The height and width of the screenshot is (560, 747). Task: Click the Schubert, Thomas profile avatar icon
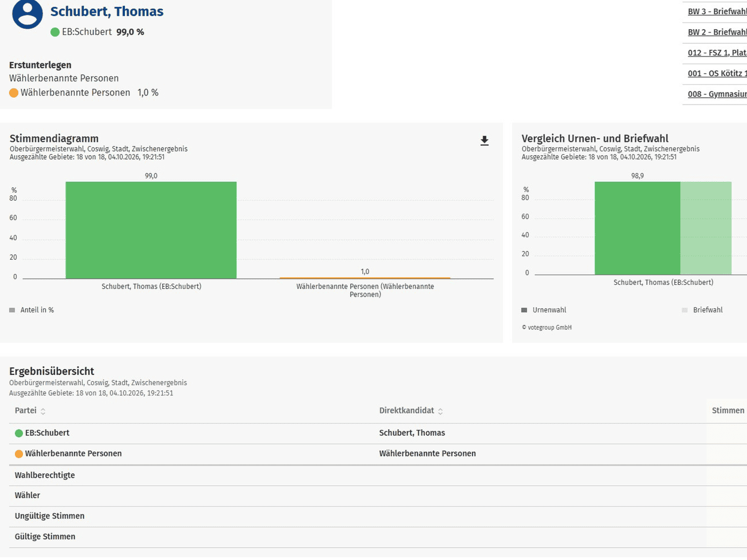click(x=27, y=13)
